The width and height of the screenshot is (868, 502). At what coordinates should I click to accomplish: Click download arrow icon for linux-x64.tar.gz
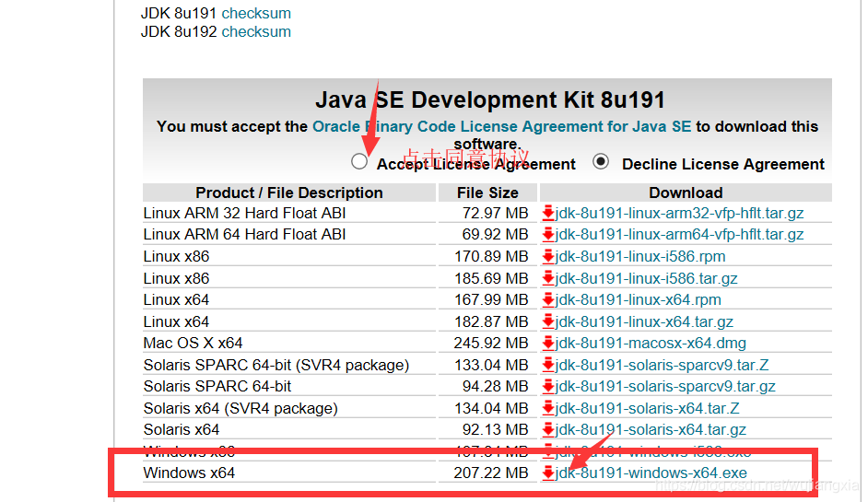tap(548, 321)
